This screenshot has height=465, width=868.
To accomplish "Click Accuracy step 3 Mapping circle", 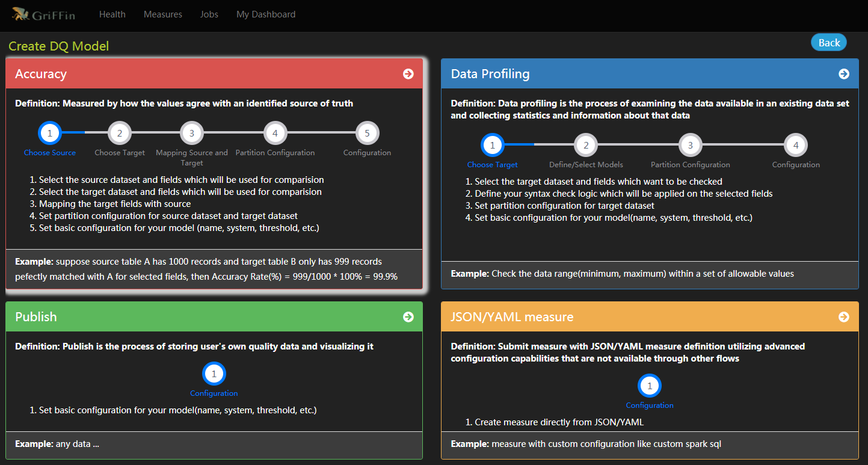I will [192, 133].
